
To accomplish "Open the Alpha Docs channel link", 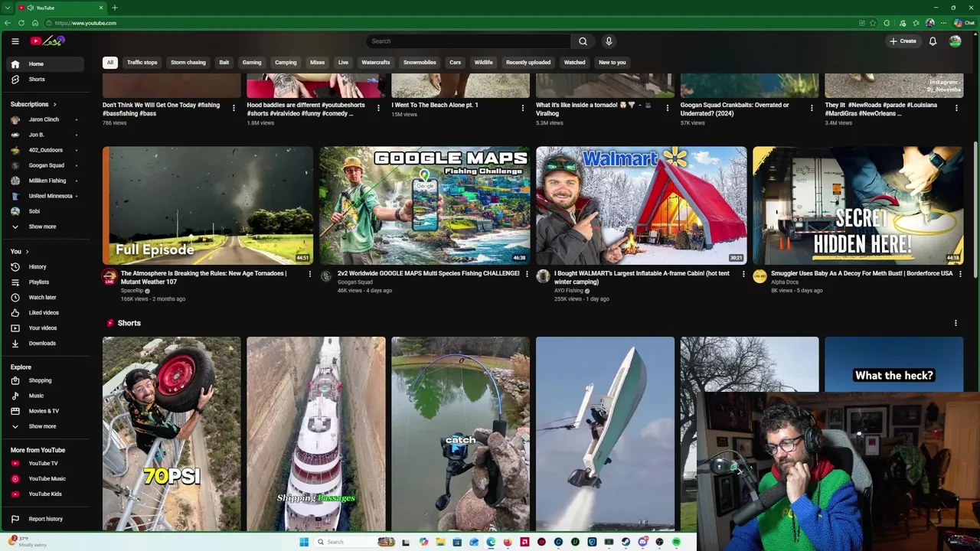I will tap(785, 282).
